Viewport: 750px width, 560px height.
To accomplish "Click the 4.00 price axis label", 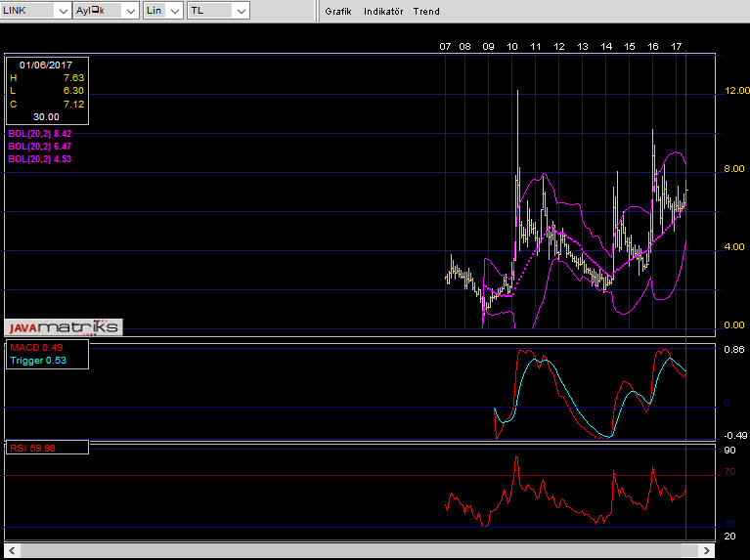I will pos(734,247).
